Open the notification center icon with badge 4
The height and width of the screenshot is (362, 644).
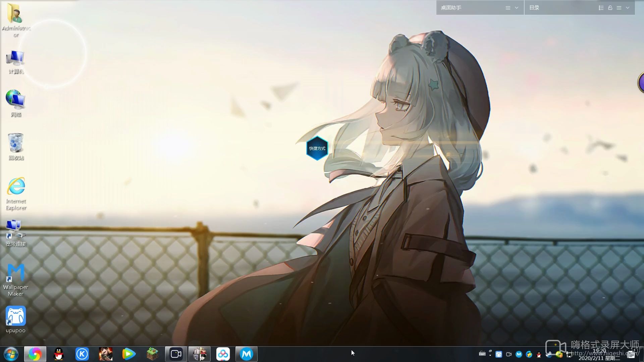(x=631, y=354)
